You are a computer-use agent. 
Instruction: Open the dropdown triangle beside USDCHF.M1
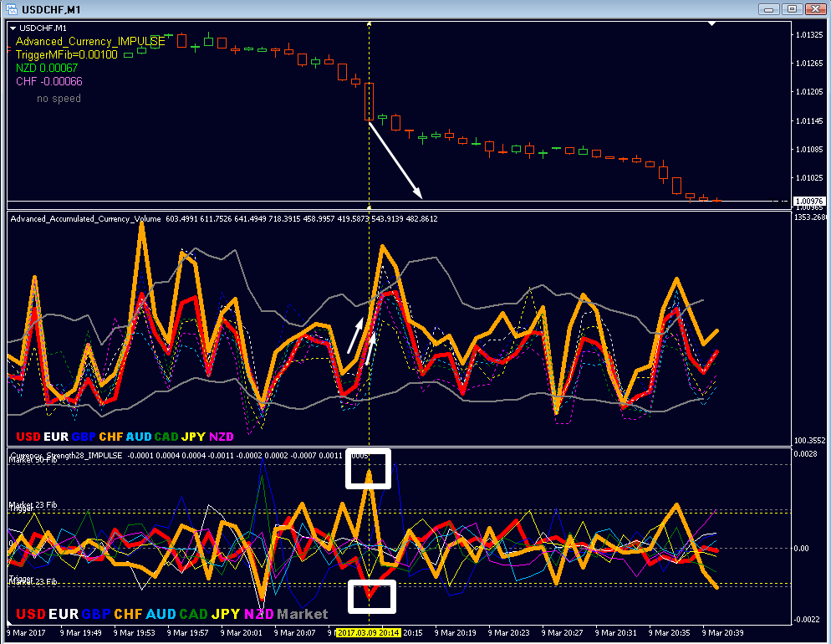[13, 28]
